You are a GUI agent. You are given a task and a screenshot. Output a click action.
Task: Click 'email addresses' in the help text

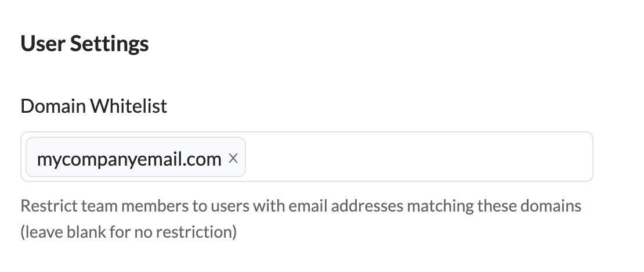tap(349, 206)
